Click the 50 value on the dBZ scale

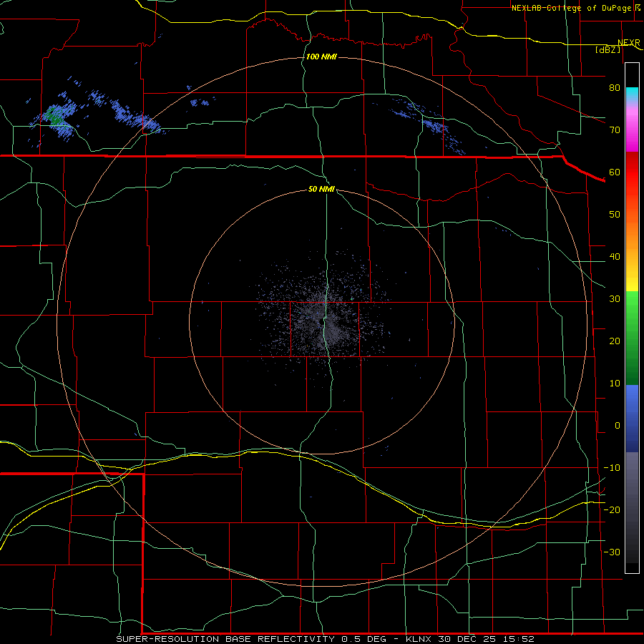click(x=615, y=215)
